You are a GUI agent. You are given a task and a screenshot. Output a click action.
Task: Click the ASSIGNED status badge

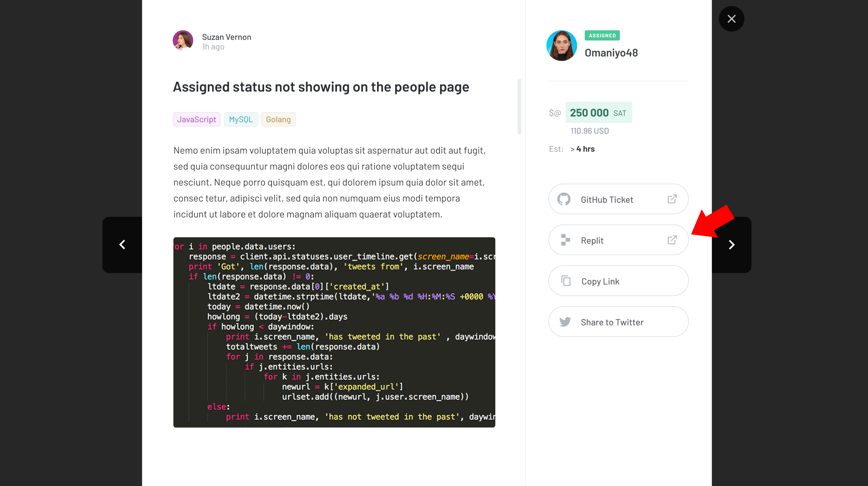pyautogui.click(x=602, y=35)
